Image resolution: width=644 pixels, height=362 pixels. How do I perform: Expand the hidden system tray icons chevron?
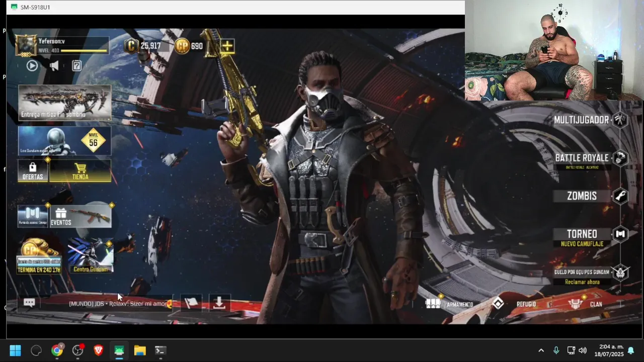tap(541, 350)
